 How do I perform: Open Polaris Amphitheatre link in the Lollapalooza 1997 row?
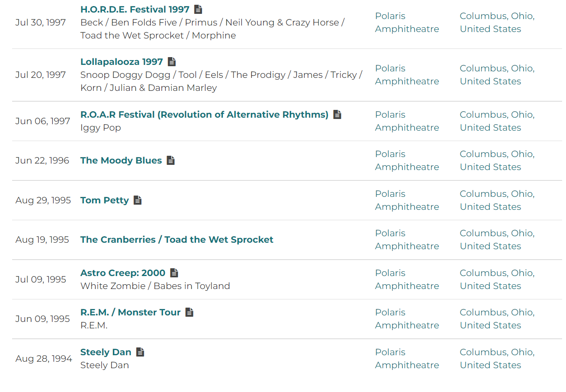[x=407, y=75]
